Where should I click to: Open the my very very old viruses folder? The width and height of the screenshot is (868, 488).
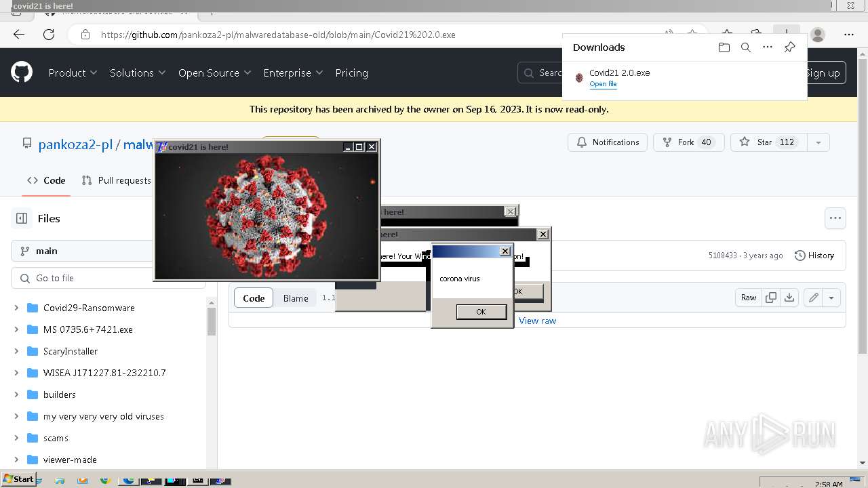(x=104, y=416)
